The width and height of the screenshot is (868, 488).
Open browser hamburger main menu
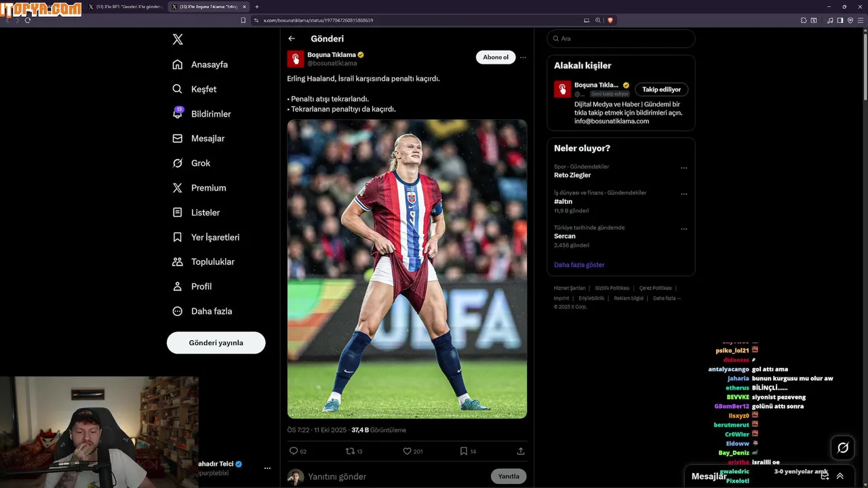(x=860, y=20)
